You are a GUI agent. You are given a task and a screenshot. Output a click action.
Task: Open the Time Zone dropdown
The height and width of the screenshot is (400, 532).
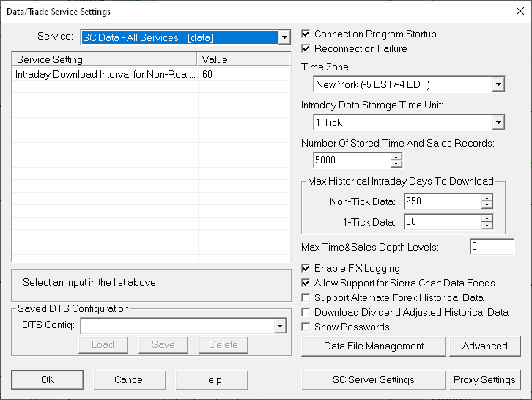tap(498, 84)
